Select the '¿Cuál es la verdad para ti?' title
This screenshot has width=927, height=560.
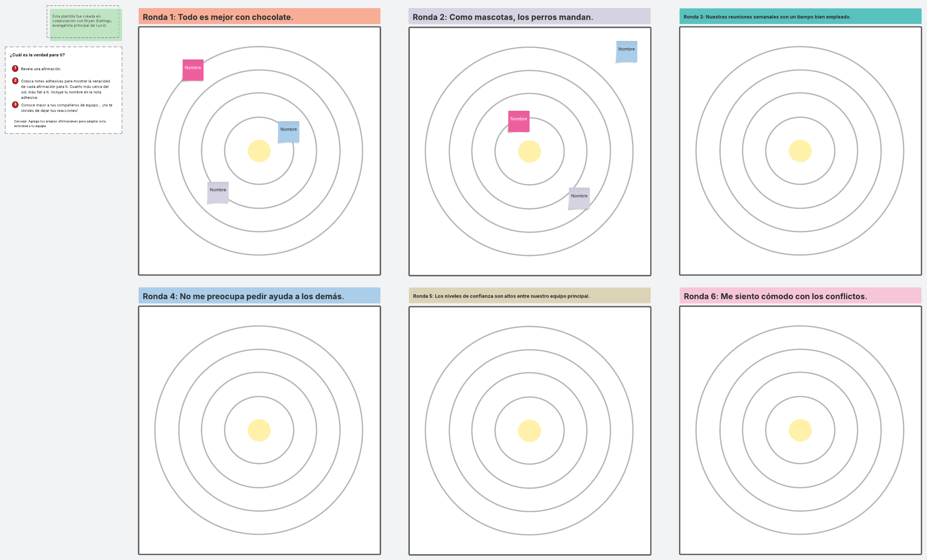(x=37, y=55)
